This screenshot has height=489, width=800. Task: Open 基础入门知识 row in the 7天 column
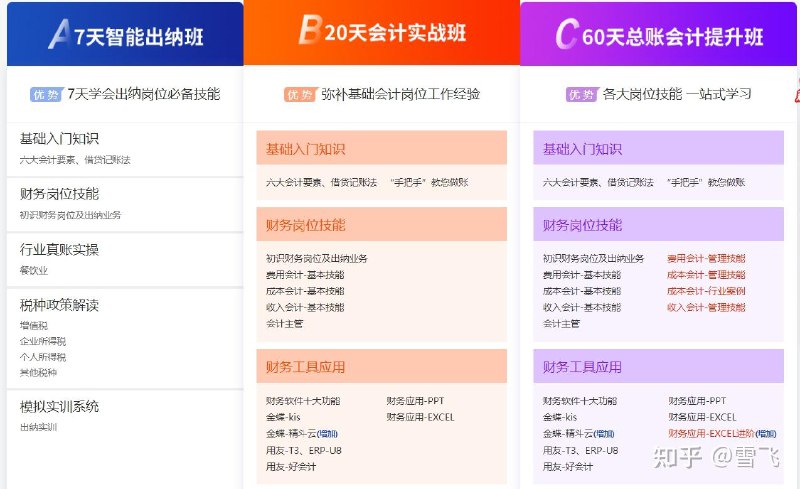pos(125,149)
